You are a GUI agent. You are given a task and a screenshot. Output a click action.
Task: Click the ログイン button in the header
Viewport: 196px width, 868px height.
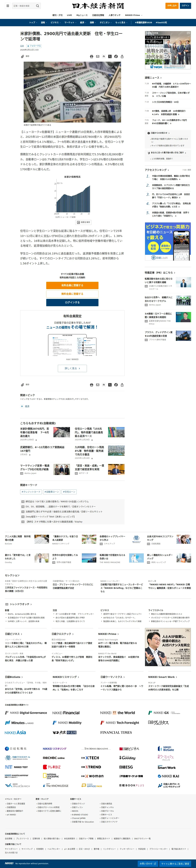(185, 6)
